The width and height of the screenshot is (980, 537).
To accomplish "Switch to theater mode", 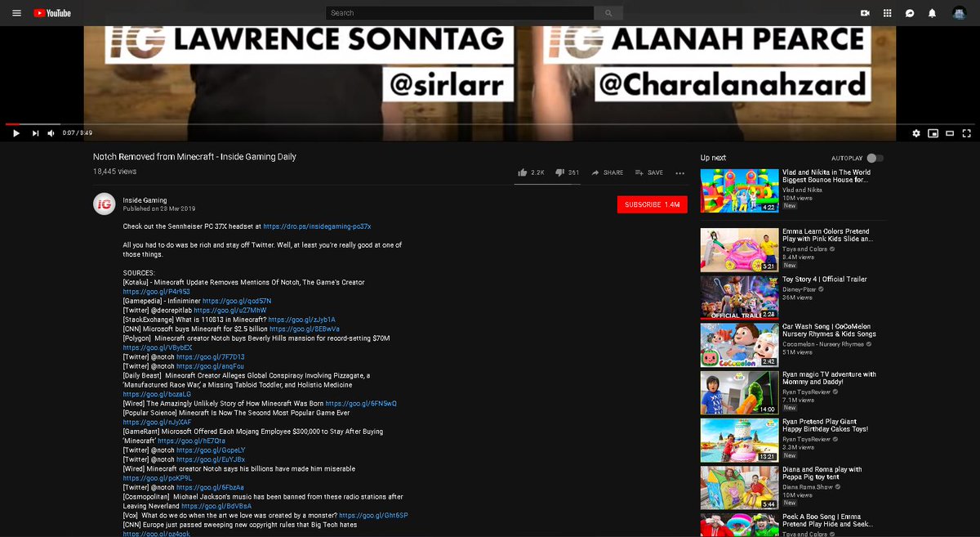I will (x=951, y=132).
